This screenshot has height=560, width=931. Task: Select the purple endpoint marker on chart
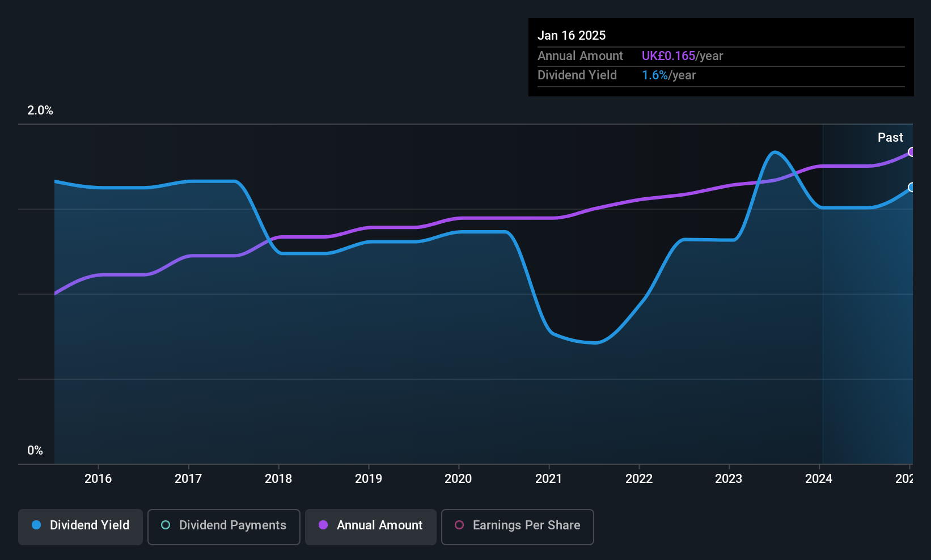point(911,152)
